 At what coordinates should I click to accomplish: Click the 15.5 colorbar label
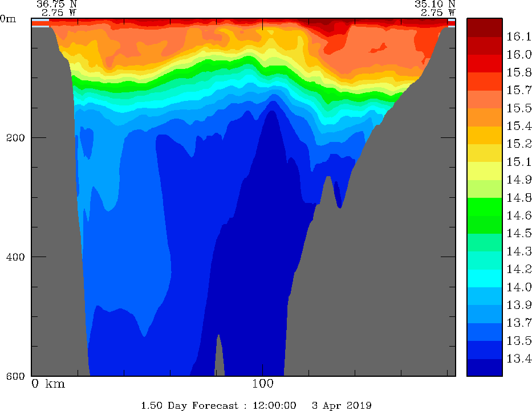click(519, 108)
